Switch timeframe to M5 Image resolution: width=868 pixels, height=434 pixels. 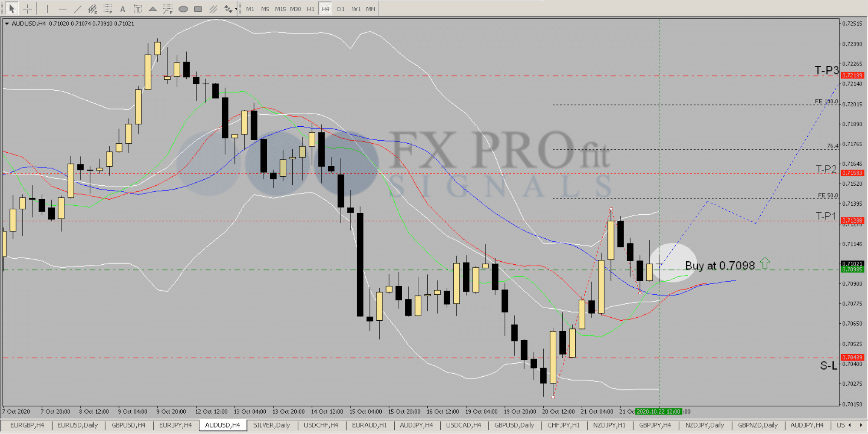tap(265, 9)
